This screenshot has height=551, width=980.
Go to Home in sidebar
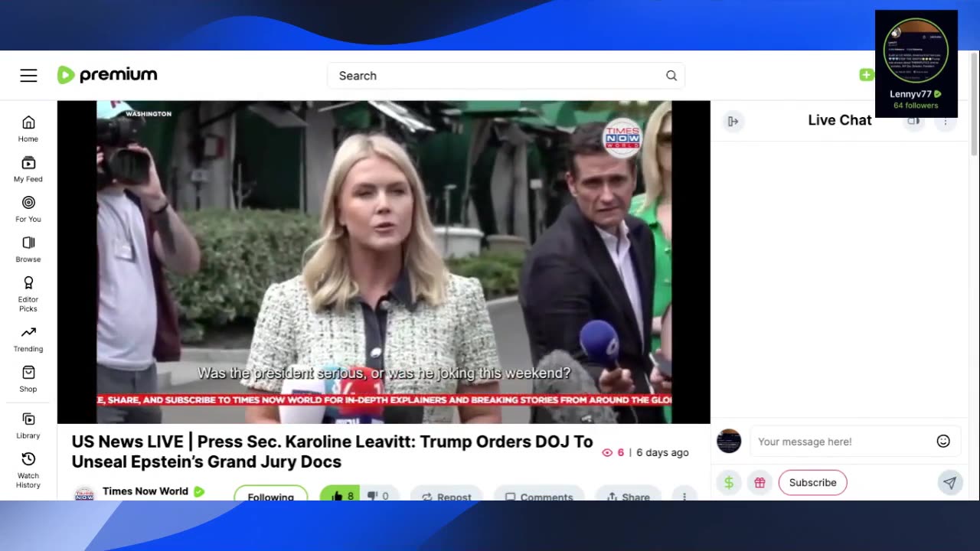[x=28, y=129]
